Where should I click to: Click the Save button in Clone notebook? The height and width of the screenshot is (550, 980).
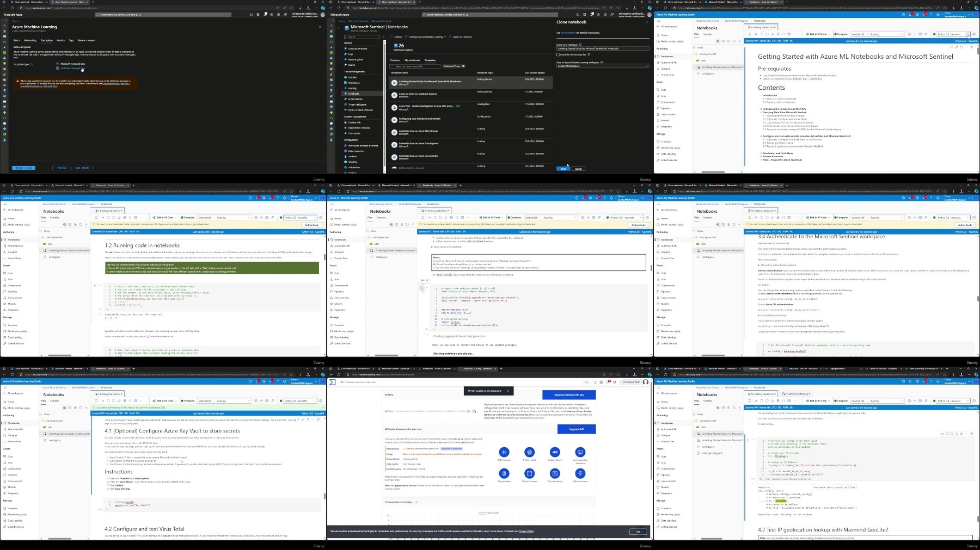click(x=563, y=169)
